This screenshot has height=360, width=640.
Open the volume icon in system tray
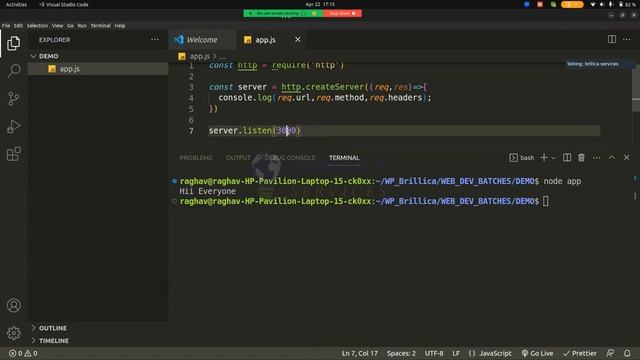tap(602, 4)
